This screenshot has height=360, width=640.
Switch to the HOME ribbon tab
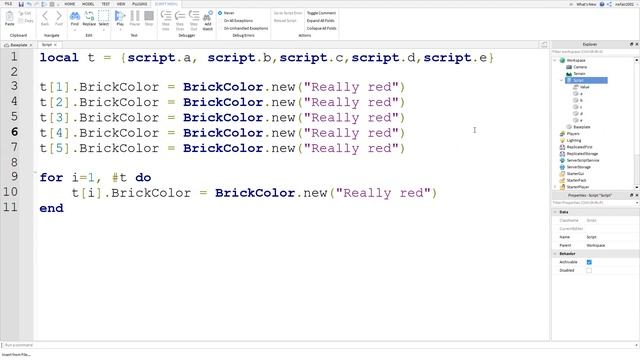click(69, 4)
